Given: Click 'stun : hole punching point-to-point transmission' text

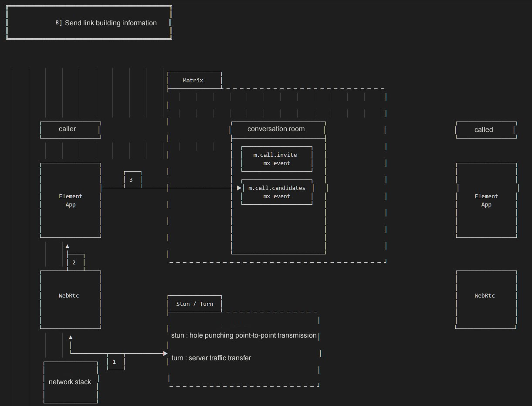Looking at the screenshot, I should [244, 335].
